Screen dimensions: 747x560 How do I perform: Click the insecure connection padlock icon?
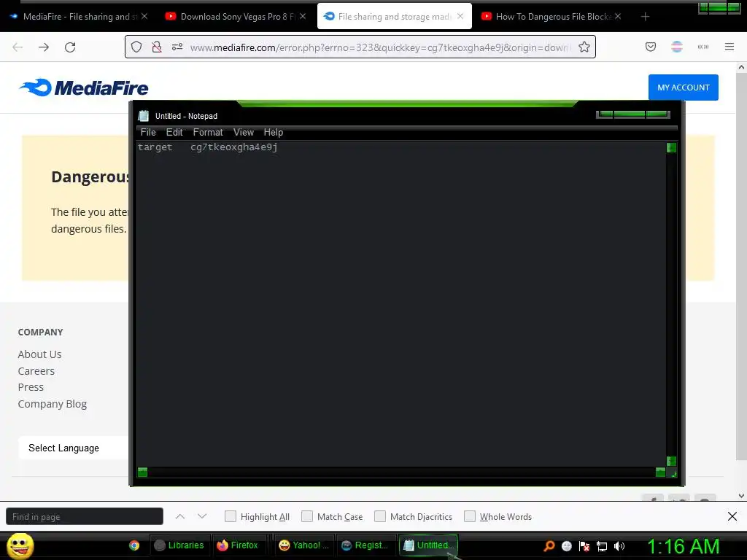click(x=157, y=47)
